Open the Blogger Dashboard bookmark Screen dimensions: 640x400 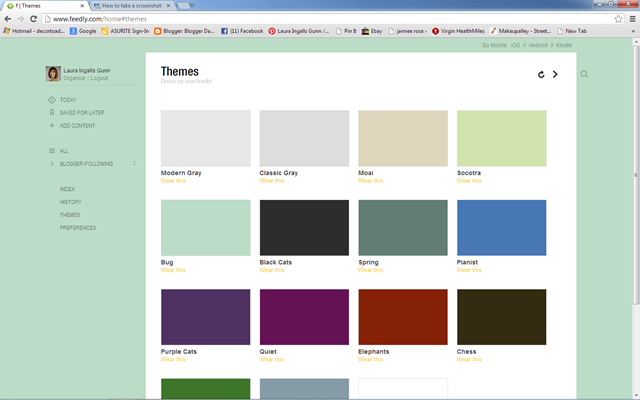point(184,31)
